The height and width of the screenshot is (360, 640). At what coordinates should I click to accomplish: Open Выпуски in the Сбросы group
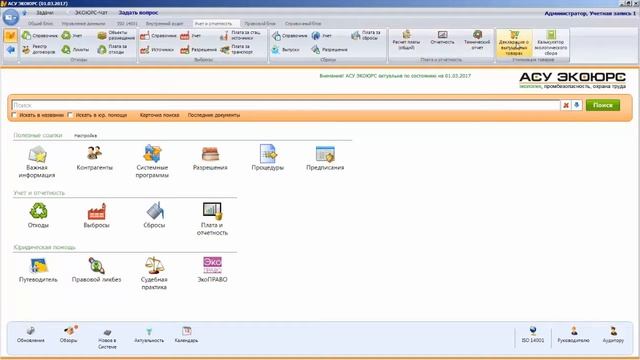pyautogui.click(x=286, y=50)
